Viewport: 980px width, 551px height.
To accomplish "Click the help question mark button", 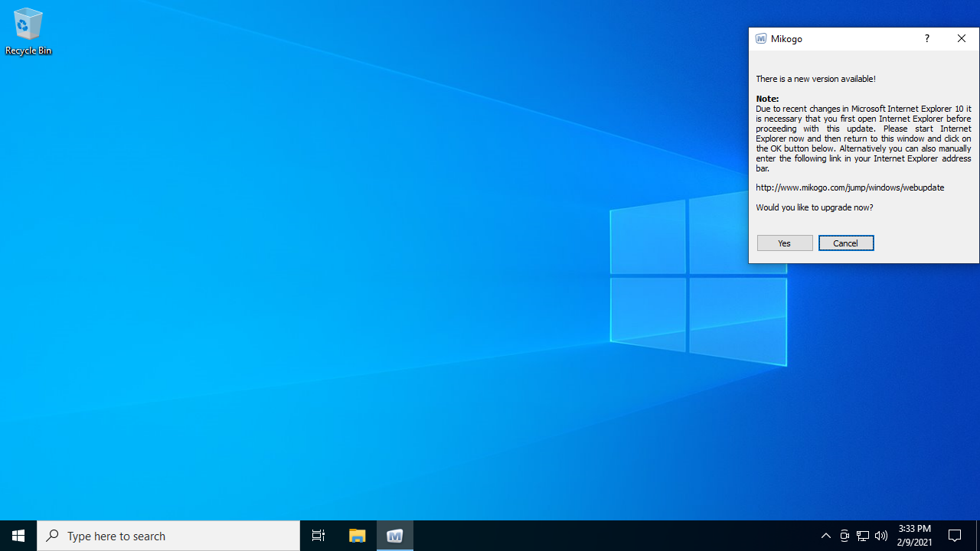I will point(926,39).
